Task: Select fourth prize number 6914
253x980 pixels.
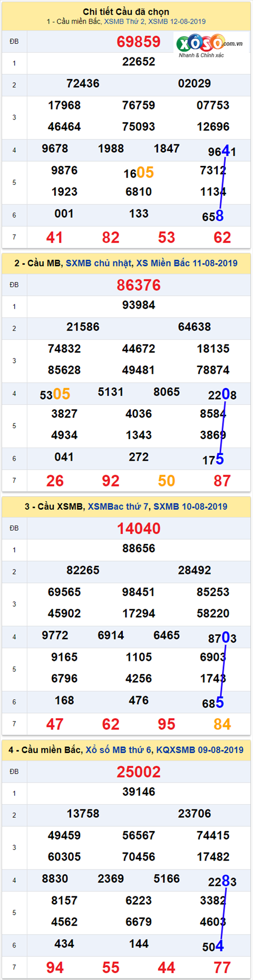Action: click(111, 635)
